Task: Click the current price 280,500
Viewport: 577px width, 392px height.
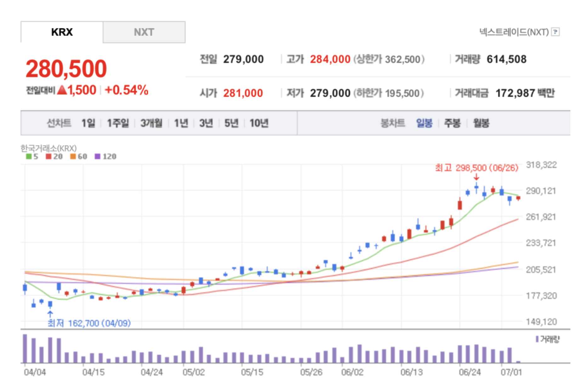Action: click(x=66, y=69)
